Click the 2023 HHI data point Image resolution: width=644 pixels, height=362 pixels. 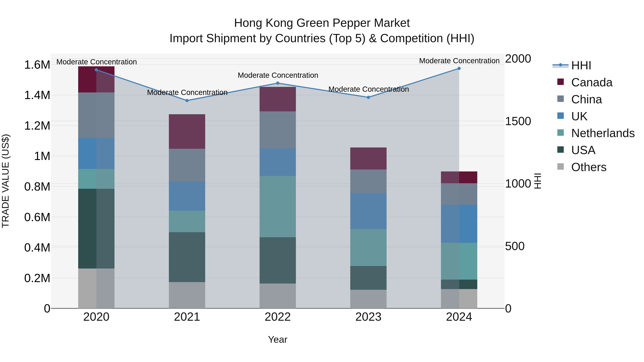tap(368, 97)
